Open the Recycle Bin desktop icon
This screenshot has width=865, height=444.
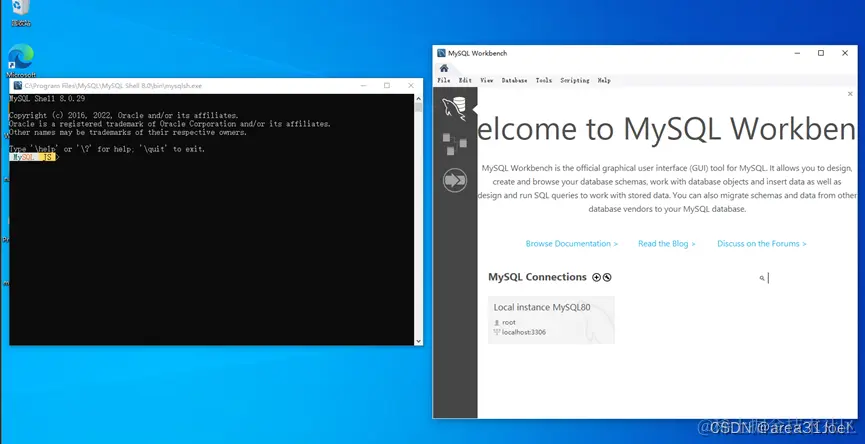(x=20, y=13)
